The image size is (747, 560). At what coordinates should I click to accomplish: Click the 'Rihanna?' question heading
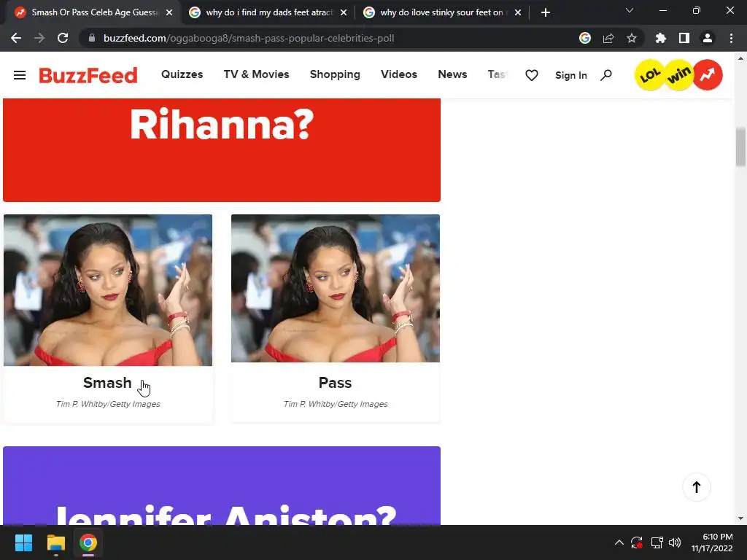click(x=222, y=125)
